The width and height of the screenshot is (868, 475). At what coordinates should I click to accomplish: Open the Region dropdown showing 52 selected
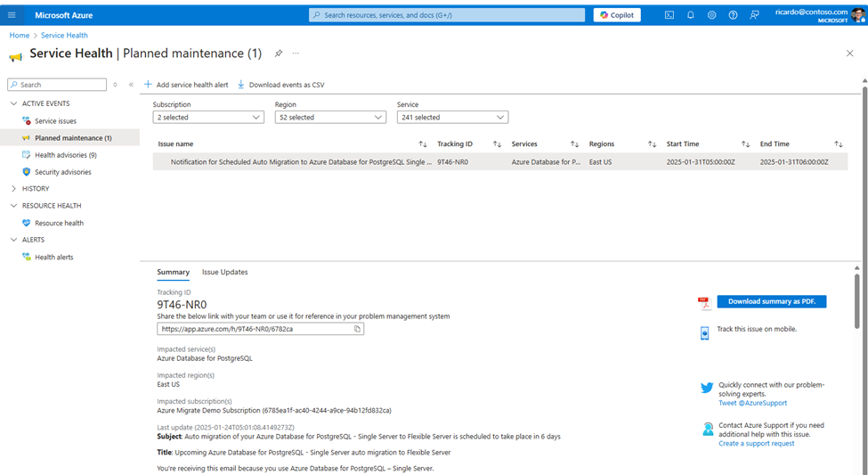pyautogui.click(x=330, y=118)
